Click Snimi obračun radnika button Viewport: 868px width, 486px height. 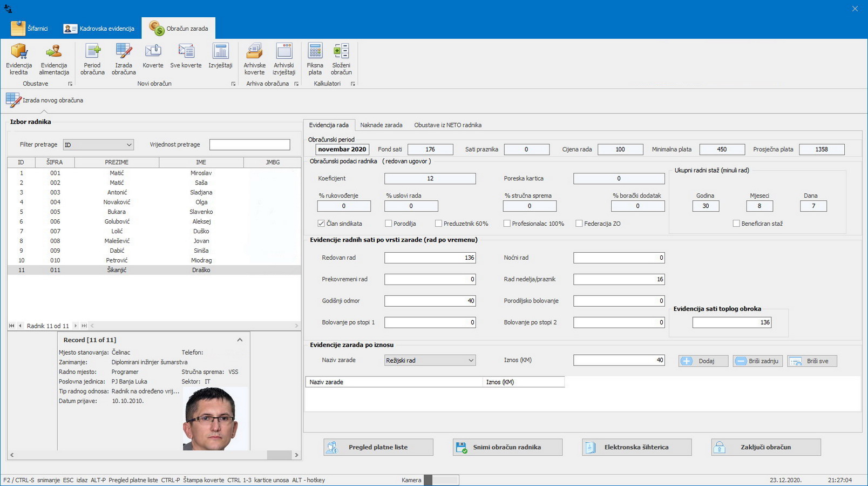pos(507,447)
